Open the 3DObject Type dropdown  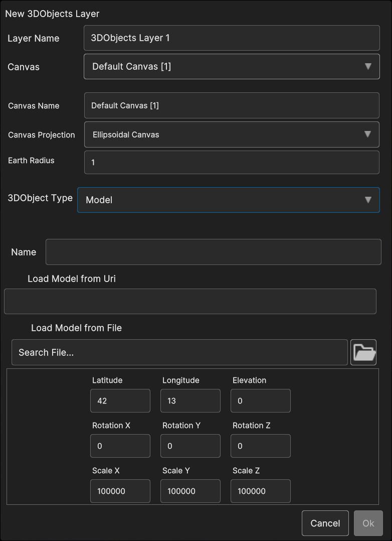[228, 200]
